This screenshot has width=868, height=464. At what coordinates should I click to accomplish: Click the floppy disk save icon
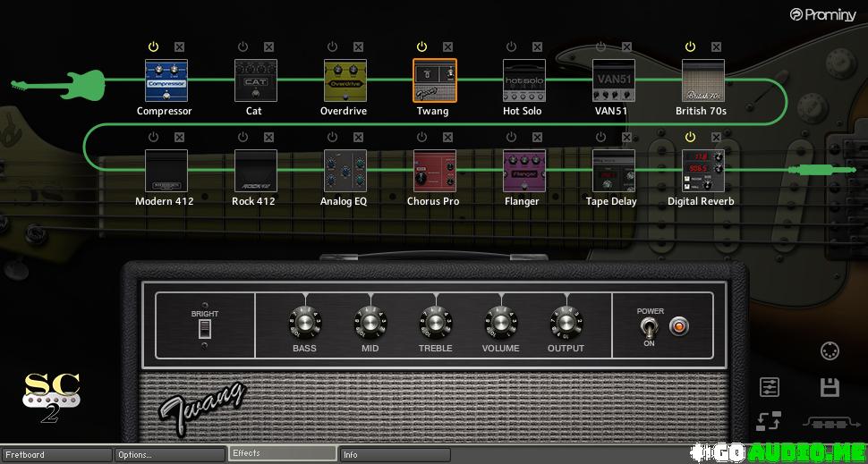(830, 387)
